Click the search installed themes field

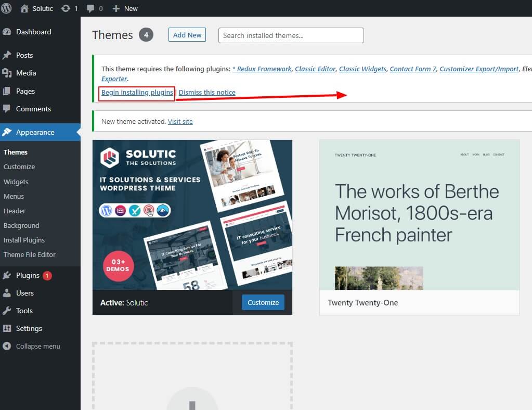pyautogui.click(x=290, y=35)
